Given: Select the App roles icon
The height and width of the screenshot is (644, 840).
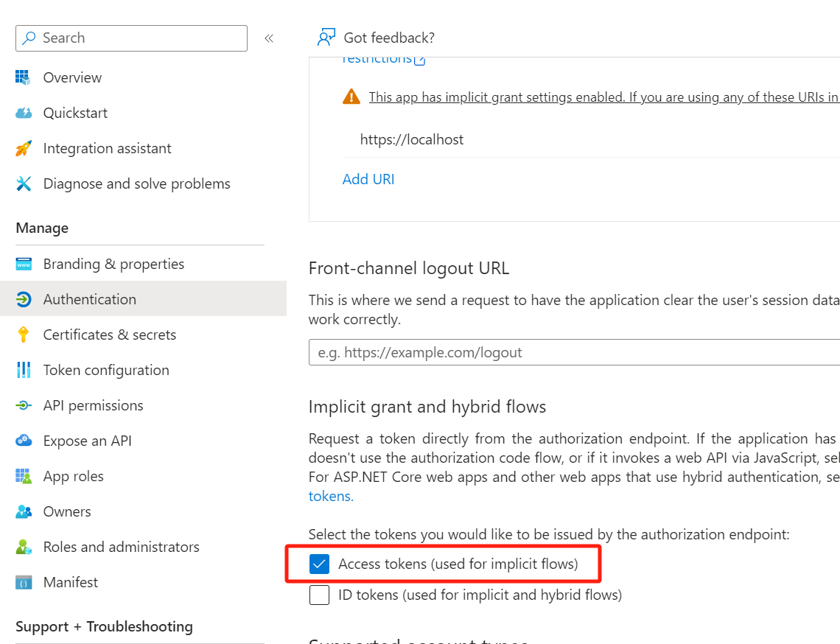Looking at the screenshot, I should point(23,476).
